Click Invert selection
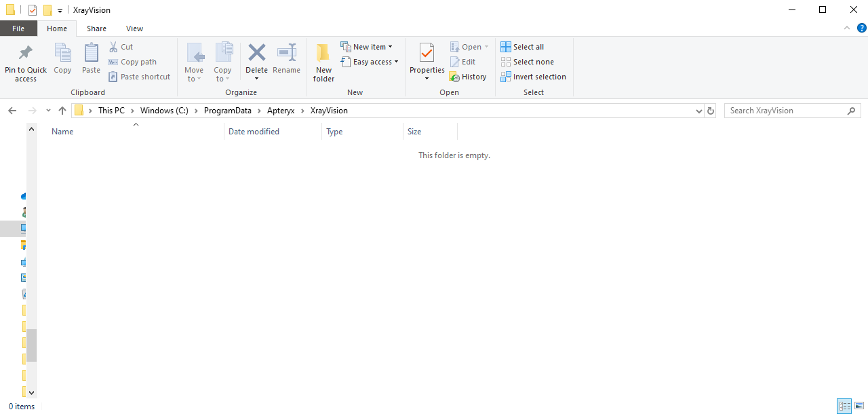The width and height of the screenshot is (868, 414). click(533, 77)
